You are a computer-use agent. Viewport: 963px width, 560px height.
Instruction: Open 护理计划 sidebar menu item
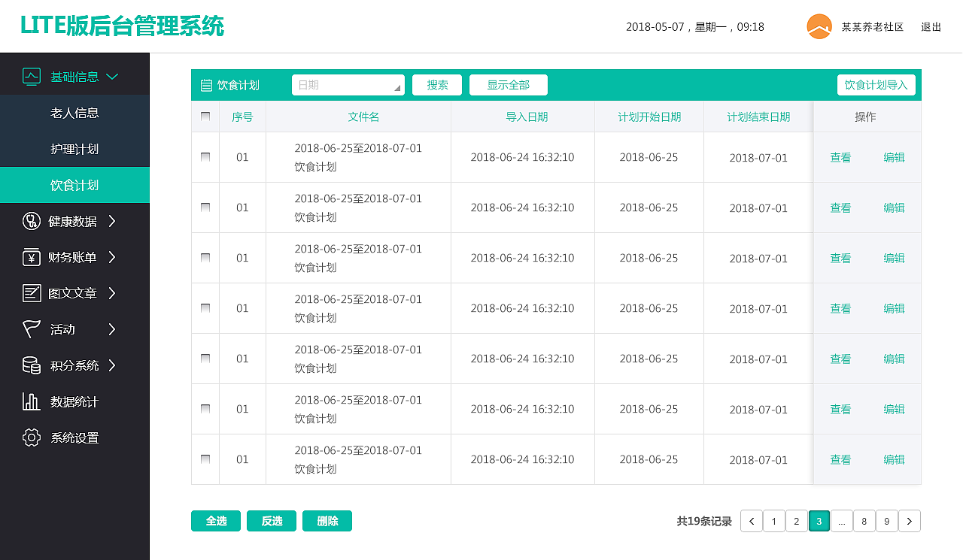(x=74, y=149)
